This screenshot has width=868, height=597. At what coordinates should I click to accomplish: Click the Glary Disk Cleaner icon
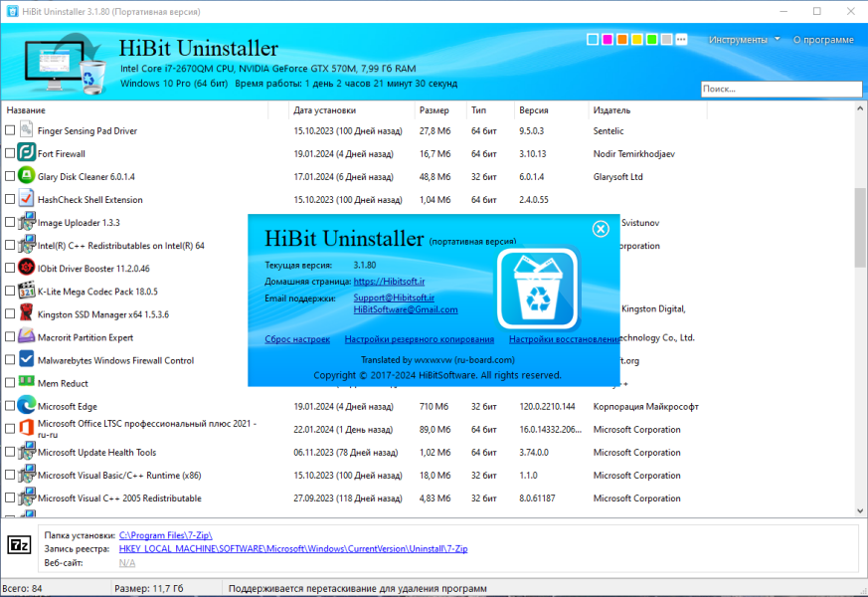coord(26,175)
